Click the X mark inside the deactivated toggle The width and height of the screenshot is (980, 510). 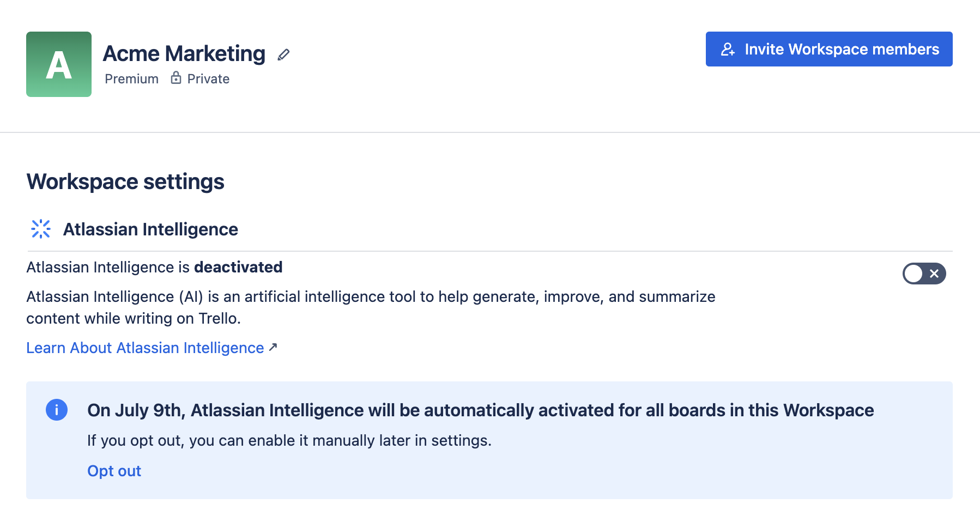pyautogui.click(x=934, y=274)
